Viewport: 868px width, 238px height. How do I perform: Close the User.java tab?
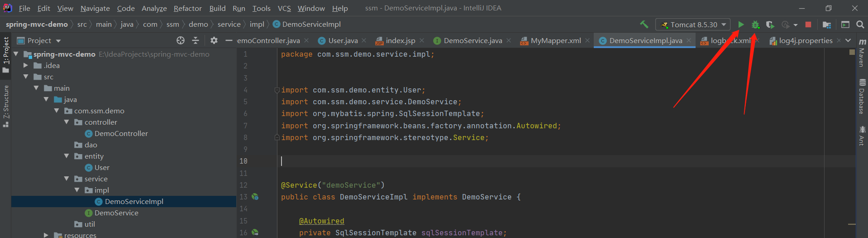[x=364, y=40]
